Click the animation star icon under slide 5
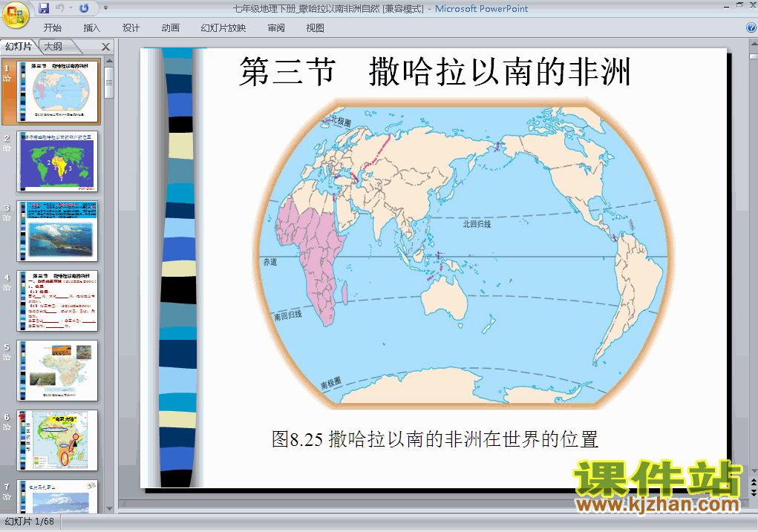Image resolution: width=758 pixels, height=532 pixels. coord(7,358)
